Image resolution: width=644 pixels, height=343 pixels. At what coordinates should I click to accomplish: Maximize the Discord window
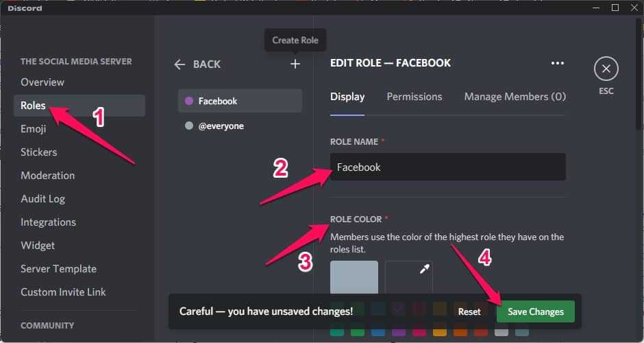point(615,8)
